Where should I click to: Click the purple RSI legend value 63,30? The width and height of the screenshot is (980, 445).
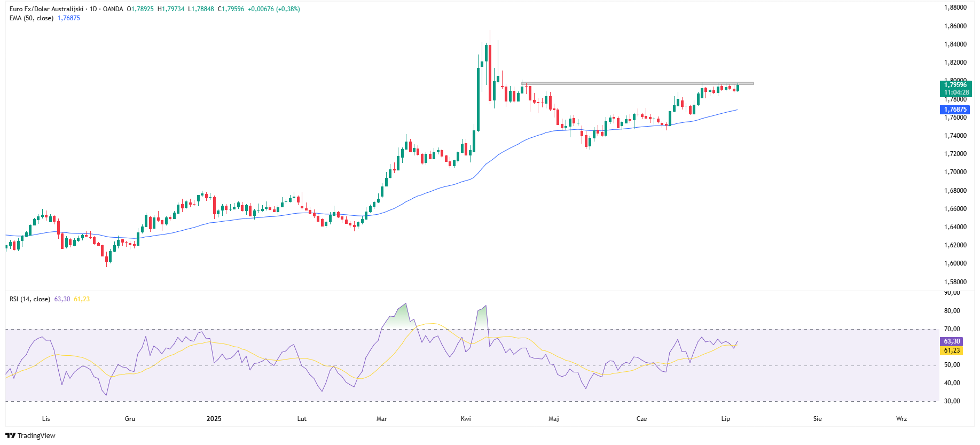[x=62, y=299]
